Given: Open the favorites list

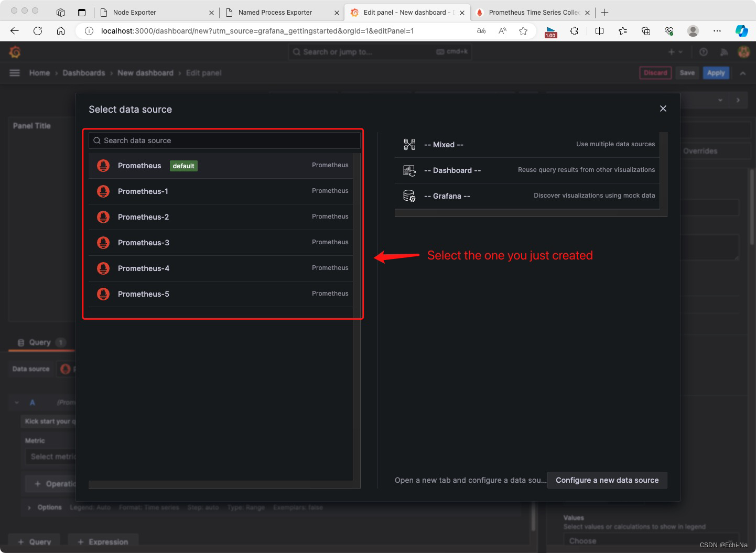Looking at the screenshot, I should pyautogui.click(x=623, y=31).
